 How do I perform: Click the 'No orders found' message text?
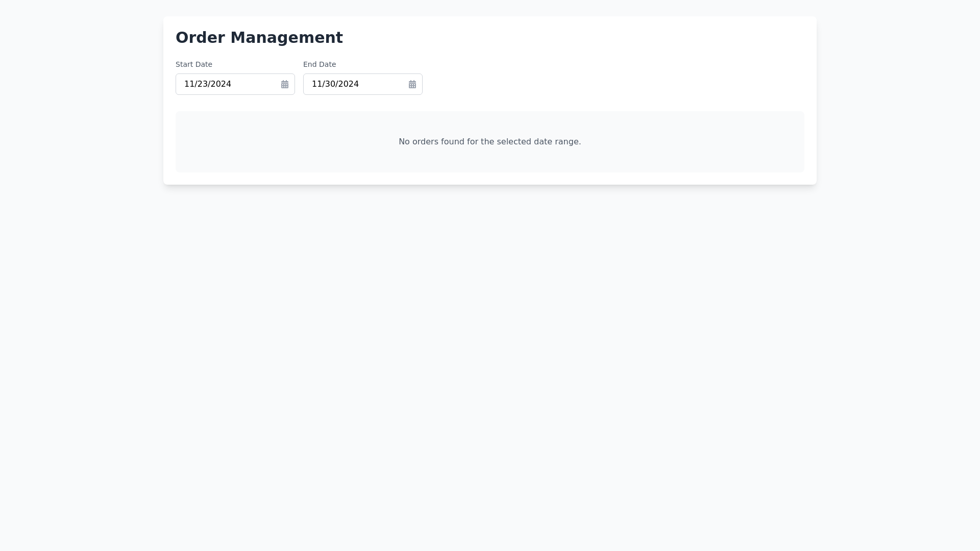click(x=490, y=142)
